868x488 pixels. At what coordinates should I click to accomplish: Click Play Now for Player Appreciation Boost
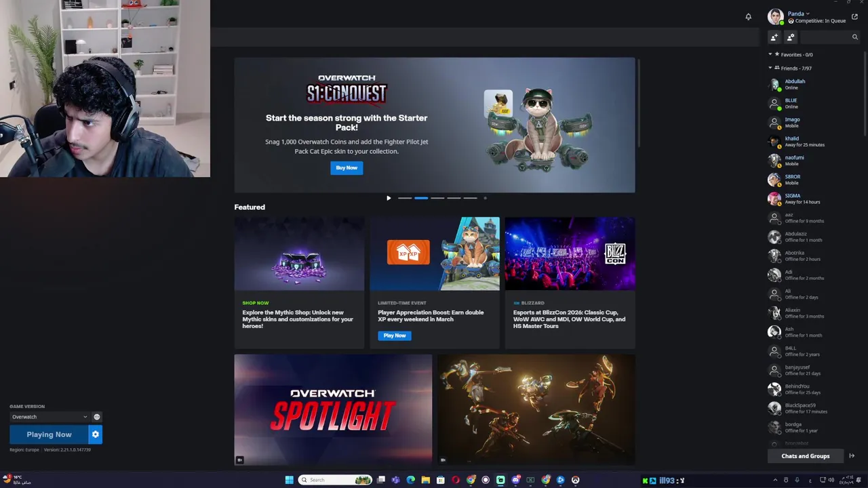[395, 335]
